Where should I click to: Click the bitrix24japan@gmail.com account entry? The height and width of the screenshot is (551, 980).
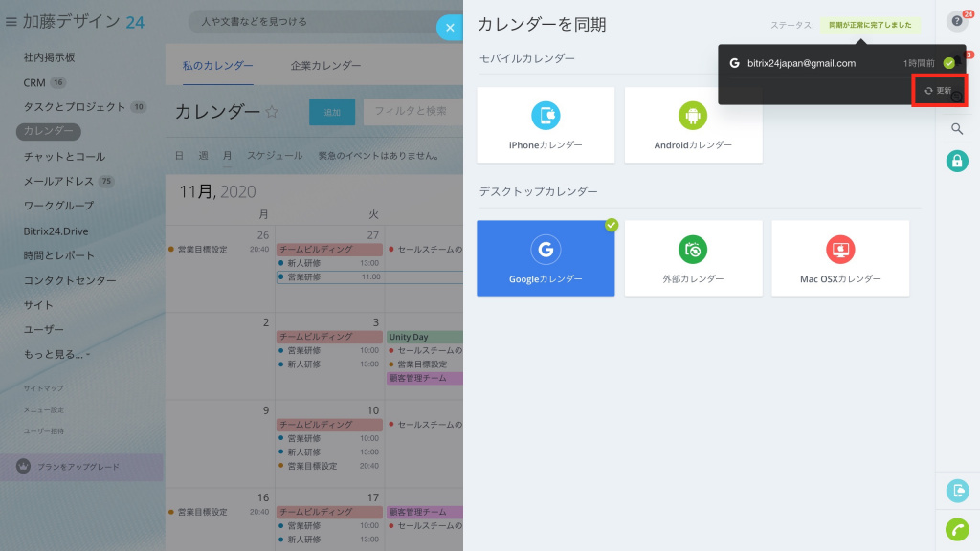point(801,63)
